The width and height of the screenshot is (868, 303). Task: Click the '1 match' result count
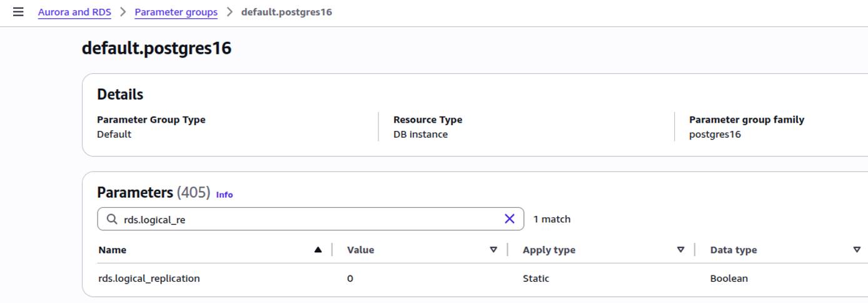(x=552, y=219)
